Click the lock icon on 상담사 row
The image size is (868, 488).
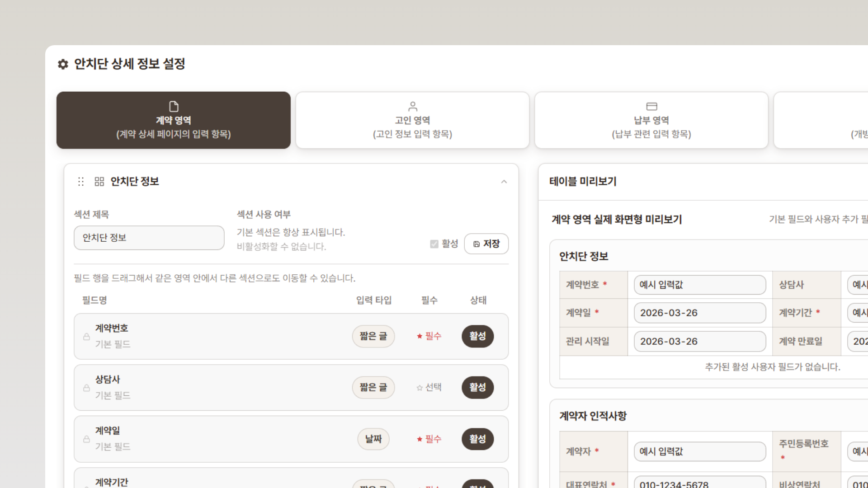point(86,388)
